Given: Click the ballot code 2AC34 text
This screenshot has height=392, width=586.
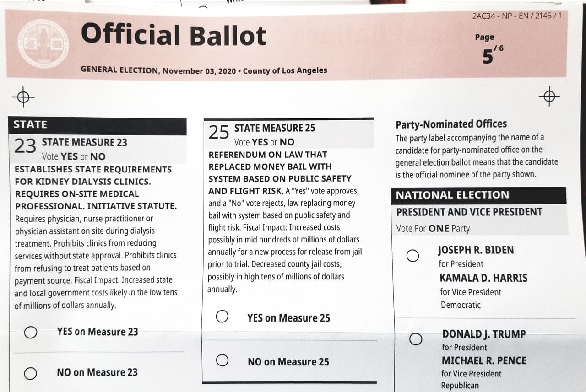Looking at the screenshot, I should coord(516,16).
